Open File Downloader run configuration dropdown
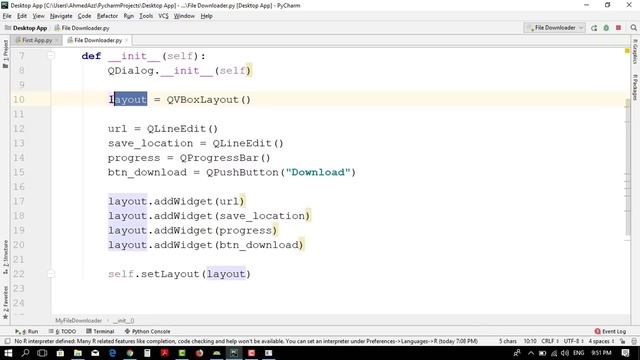This screenshot has width=640, height=360. pyautogui.click(x=555, y=28)
